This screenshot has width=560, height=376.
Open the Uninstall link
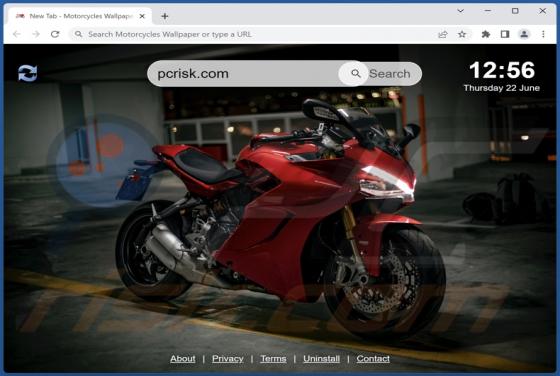coord(321,359)
